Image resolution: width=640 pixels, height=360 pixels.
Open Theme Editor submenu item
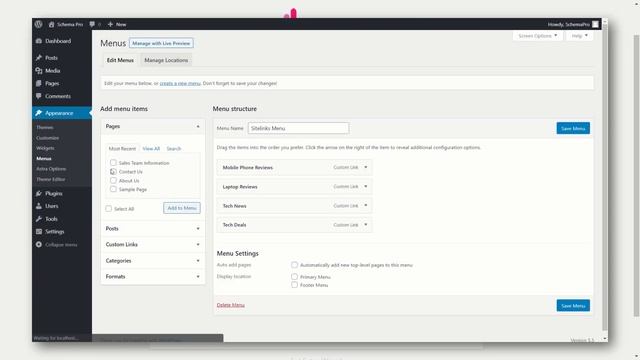(x=51, y=179)
